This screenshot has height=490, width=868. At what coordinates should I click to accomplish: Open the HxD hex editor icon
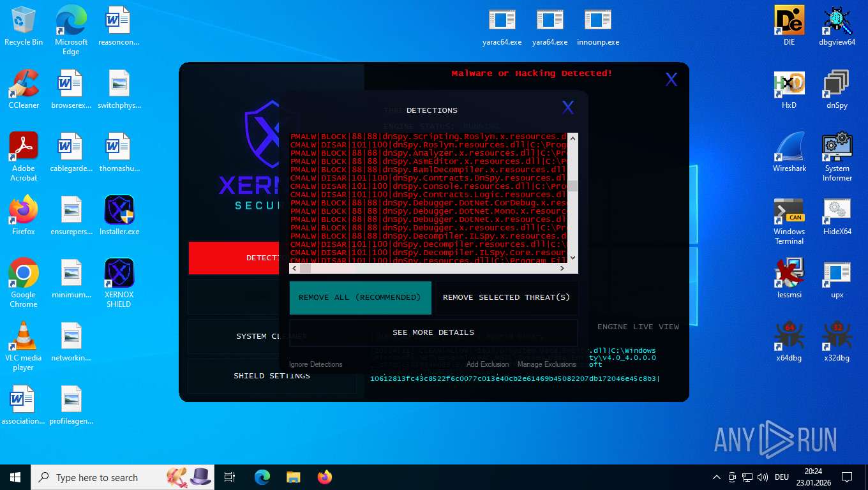(789, 89)
